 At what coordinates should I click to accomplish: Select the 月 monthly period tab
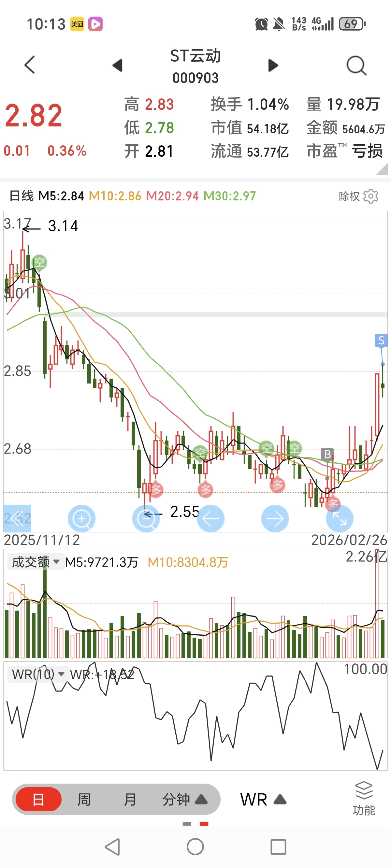click(x=130, y=799)
